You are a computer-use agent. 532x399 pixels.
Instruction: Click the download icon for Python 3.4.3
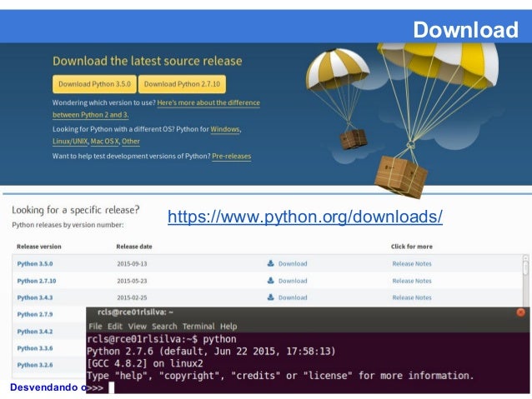pyautogui.click(x=270, y=297)
